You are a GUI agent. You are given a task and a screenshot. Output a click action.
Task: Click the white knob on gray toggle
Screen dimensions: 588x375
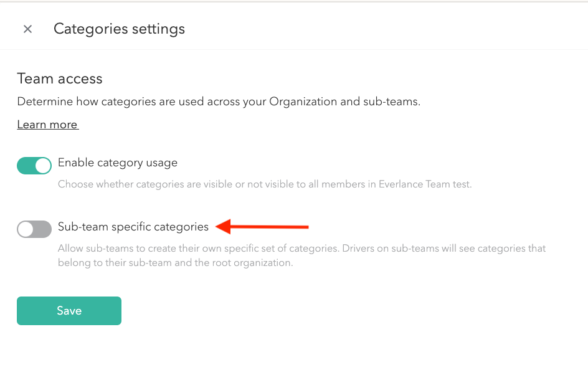coord(26,229)
